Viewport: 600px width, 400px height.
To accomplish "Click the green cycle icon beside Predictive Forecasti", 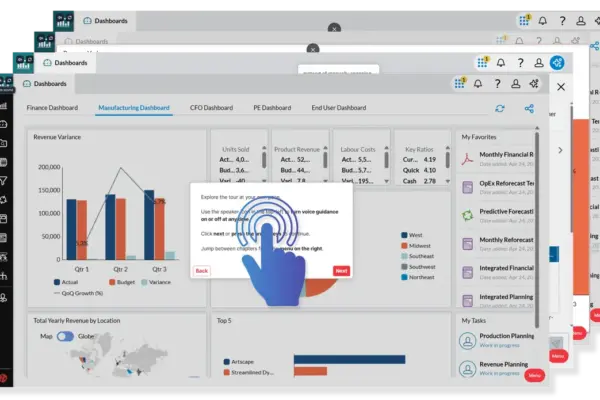I will 467,216.
